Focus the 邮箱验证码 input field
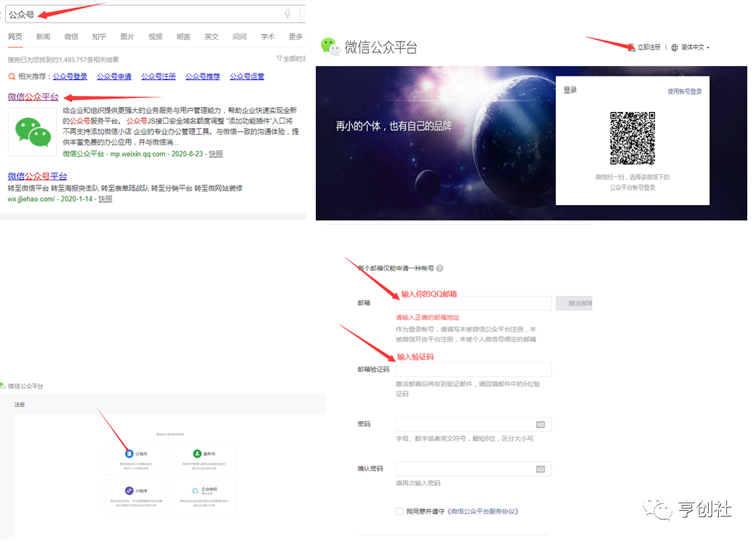 (x=474, y=370)
